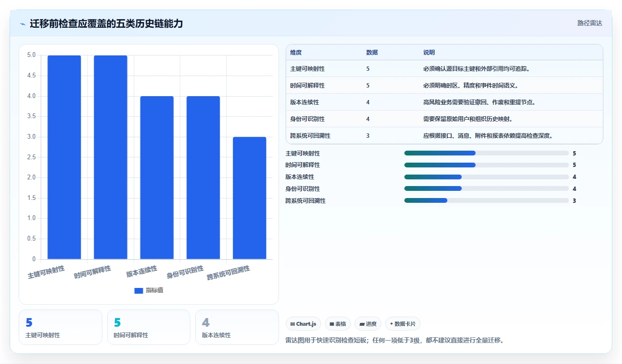Image resolution: width=622 pixels, height=364 pixels.
Task: Click the description 应根据接口、消息、附件和报表依赖提高检查深度
Action: point(488,136)
